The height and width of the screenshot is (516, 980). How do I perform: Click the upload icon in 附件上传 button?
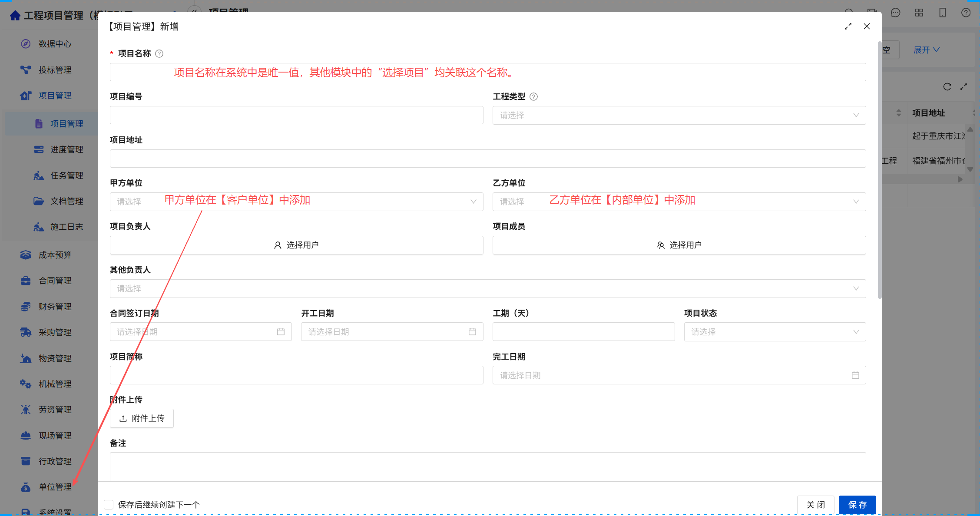click(x=123, y=418)
